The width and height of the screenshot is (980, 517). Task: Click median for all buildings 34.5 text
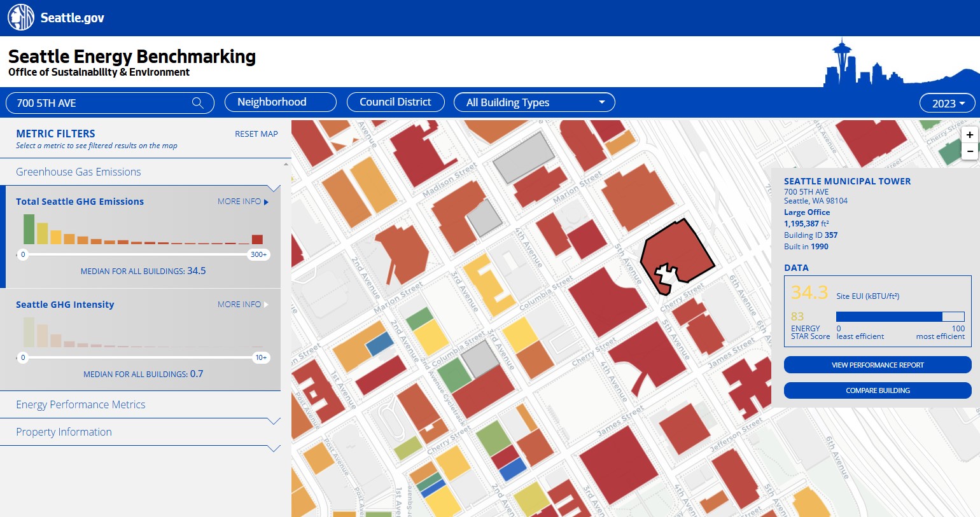pos(143,271)
